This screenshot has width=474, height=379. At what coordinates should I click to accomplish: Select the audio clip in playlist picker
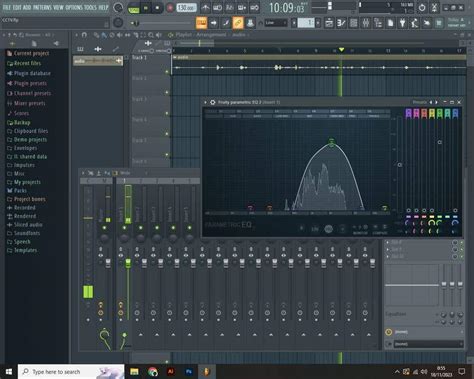coord(98,61)
